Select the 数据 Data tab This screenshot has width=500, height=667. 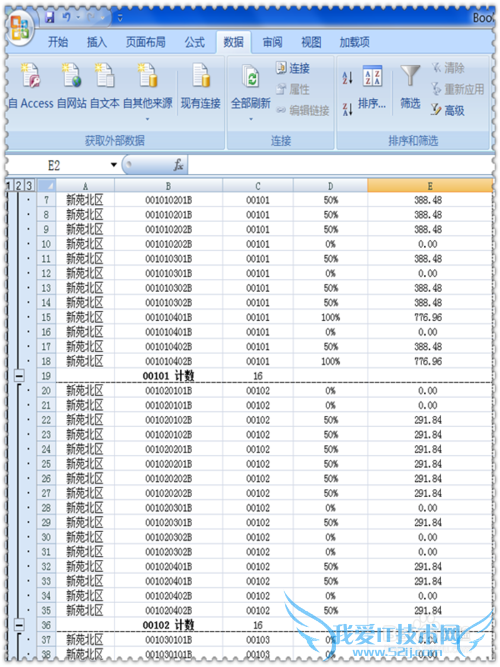click(234, 42)
